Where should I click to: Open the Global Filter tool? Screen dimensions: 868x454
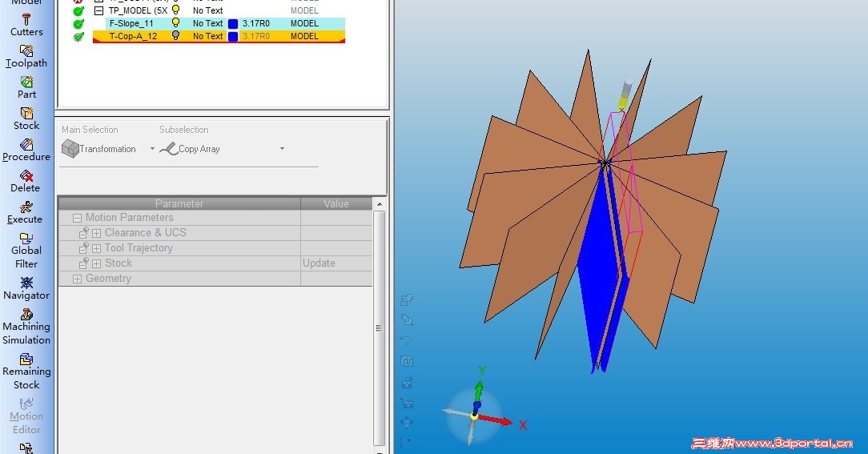(26, 251)
